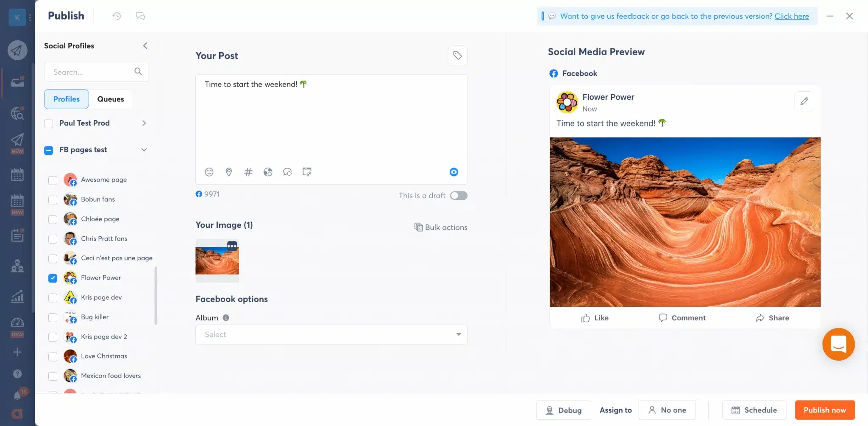
Task: Collapse the FB pages test group
Action: coord(144,149)
